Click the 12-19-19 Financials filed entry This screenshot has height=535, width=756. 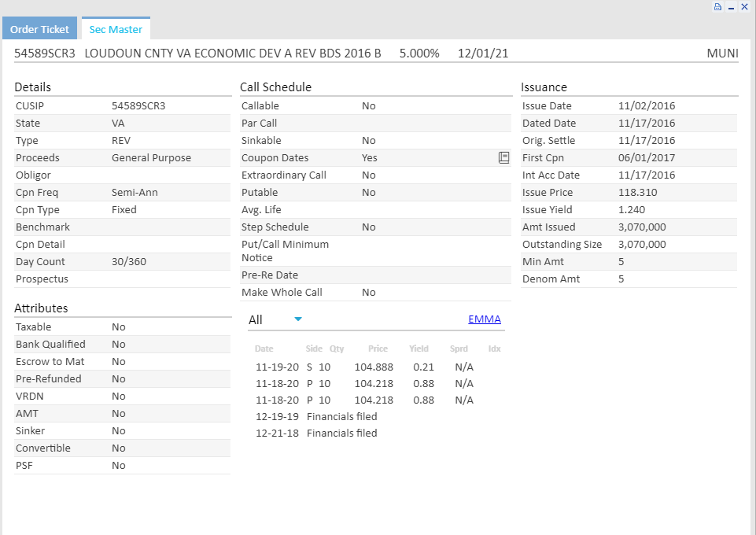point(316,416)
